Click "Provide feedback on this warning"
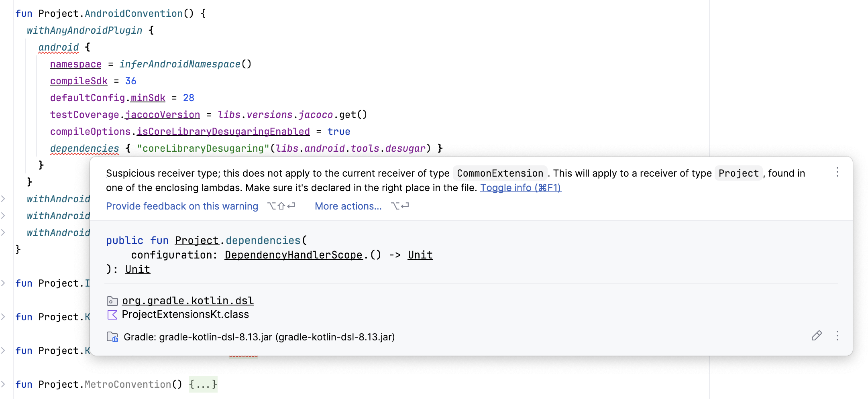868x399 pixels. click(x=182, y=206)
